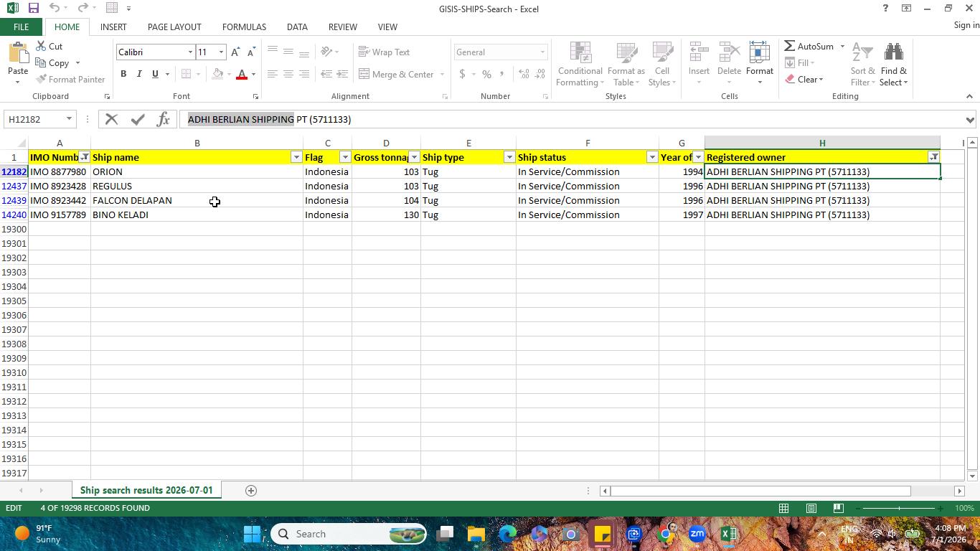Decrease the cell indent

pos(326,74)
